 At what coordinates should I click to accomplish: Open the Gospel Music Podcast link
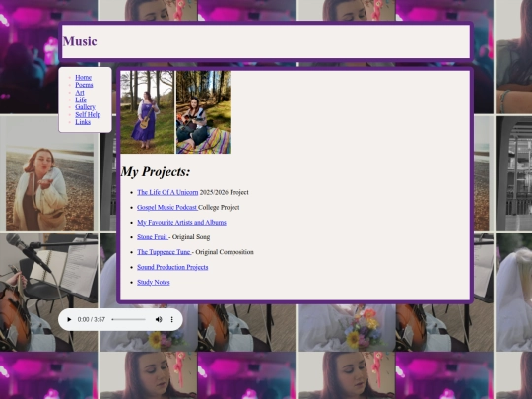167,207
